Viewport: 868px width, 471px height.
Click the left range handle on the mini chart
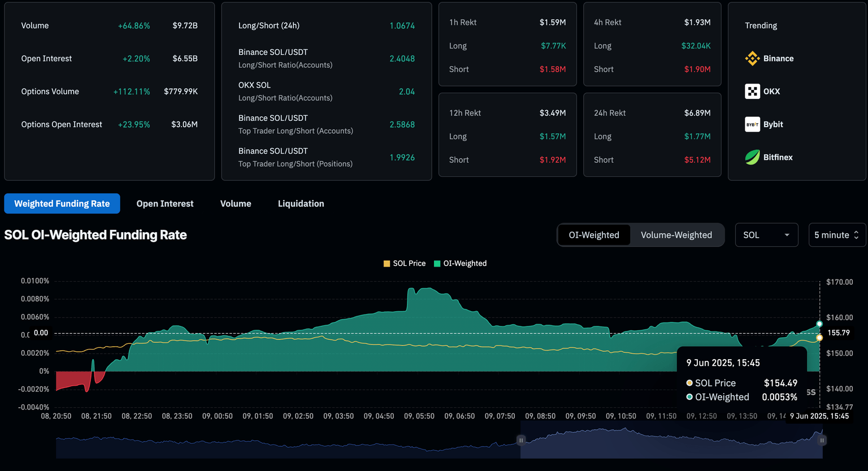[x=521, y=440]
